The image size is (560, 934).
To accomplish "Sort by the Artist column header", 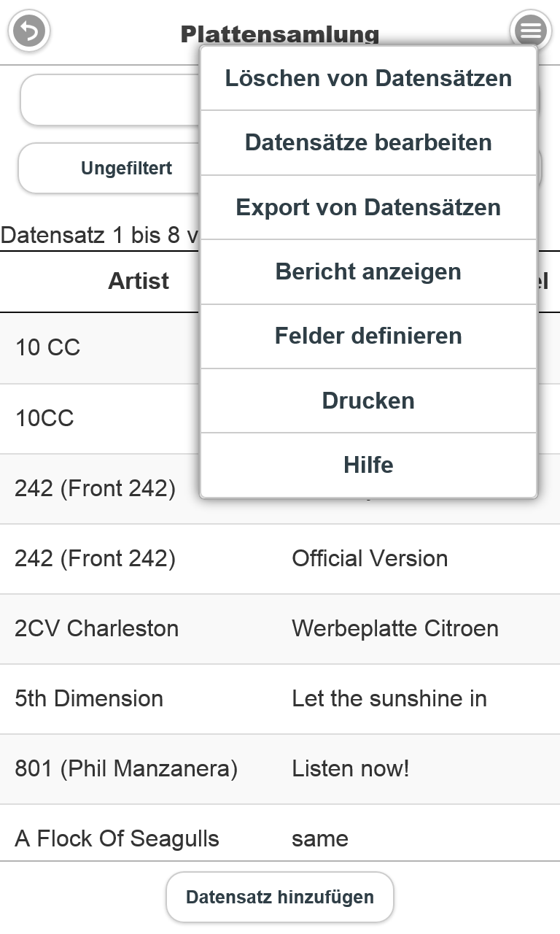I will (139, 282).
